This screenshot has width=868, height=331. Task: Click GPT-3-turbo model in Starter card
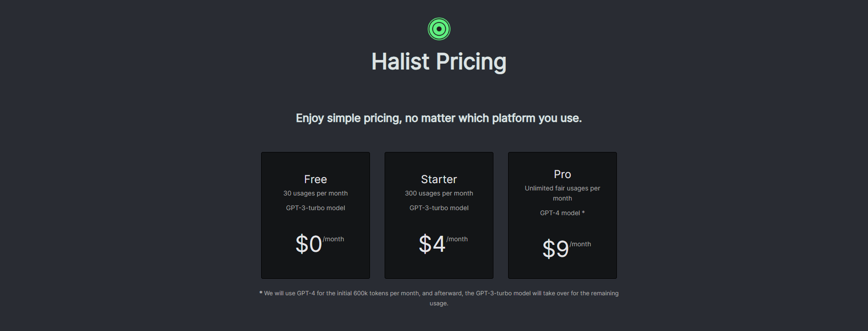tap(439, 208)
